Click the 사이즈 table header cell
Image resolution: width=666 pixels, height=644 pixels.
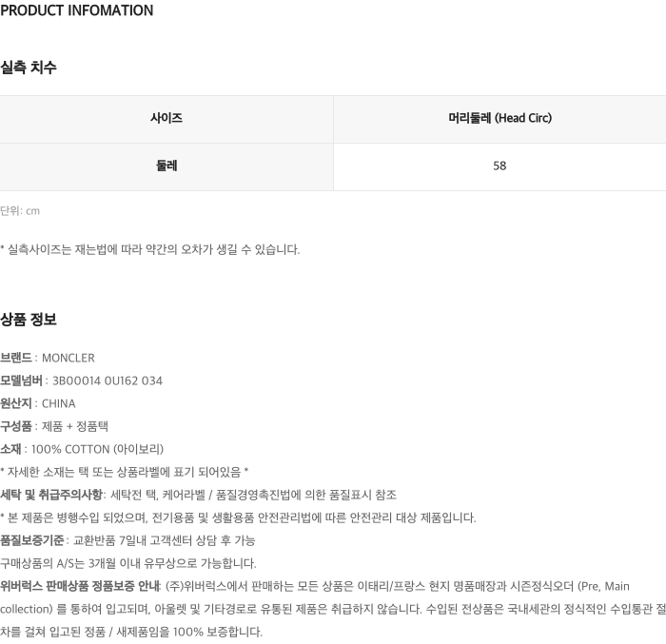tap(166, 118)
